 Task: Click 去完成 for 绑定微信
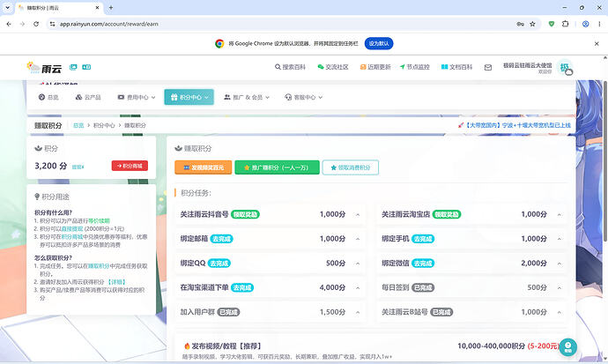pyautogui.click(x=423, y=264)
